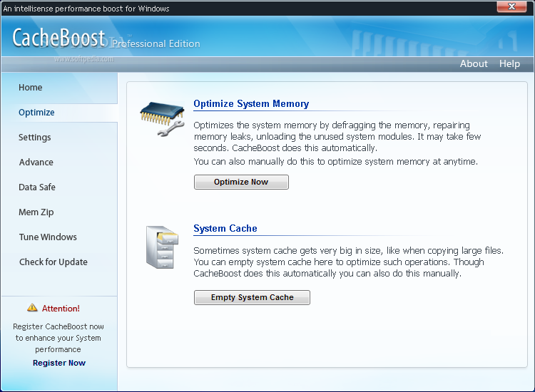Open the Data Safe section
Screen dimensions: 535x392
tap(37, 187)
